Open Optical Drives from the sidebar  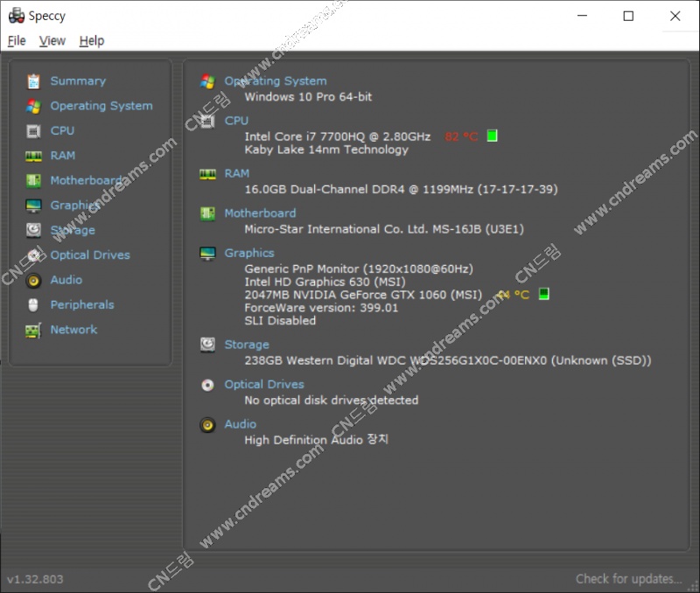(90, 255)
